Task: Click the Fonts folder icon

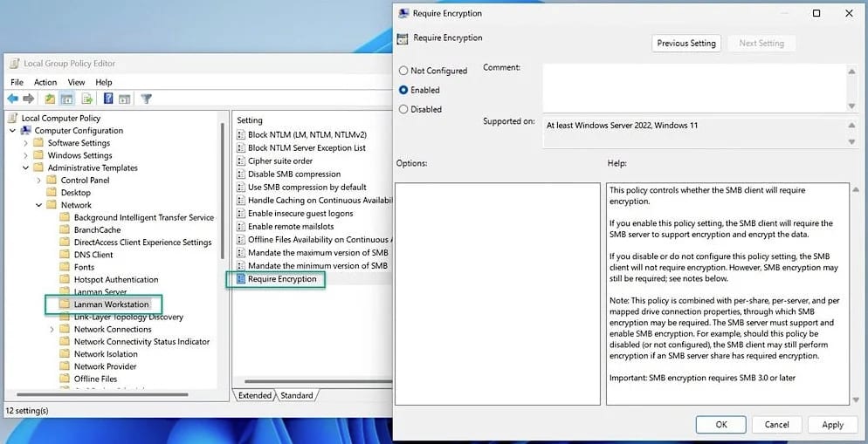Action: click(65, 267)
